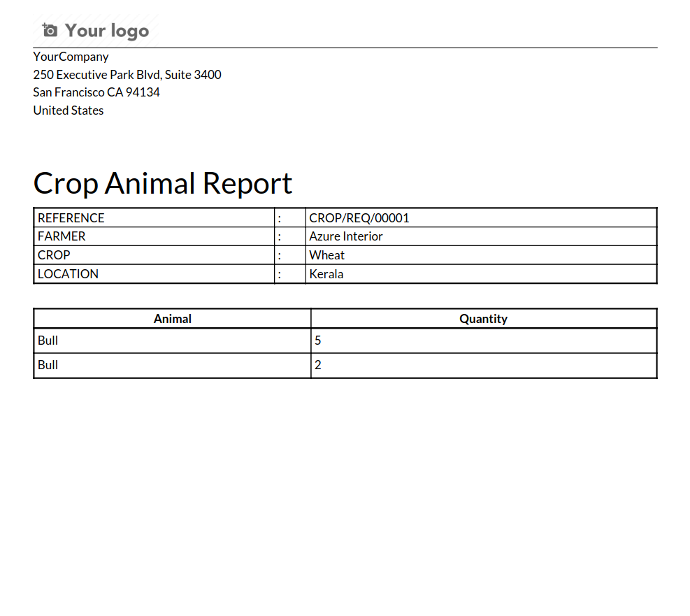The height and width of the screenshot is (616, 690).
Task: Click the "Your logo" placeholder text
Action: pyautogui.click(x=107, y=31)
